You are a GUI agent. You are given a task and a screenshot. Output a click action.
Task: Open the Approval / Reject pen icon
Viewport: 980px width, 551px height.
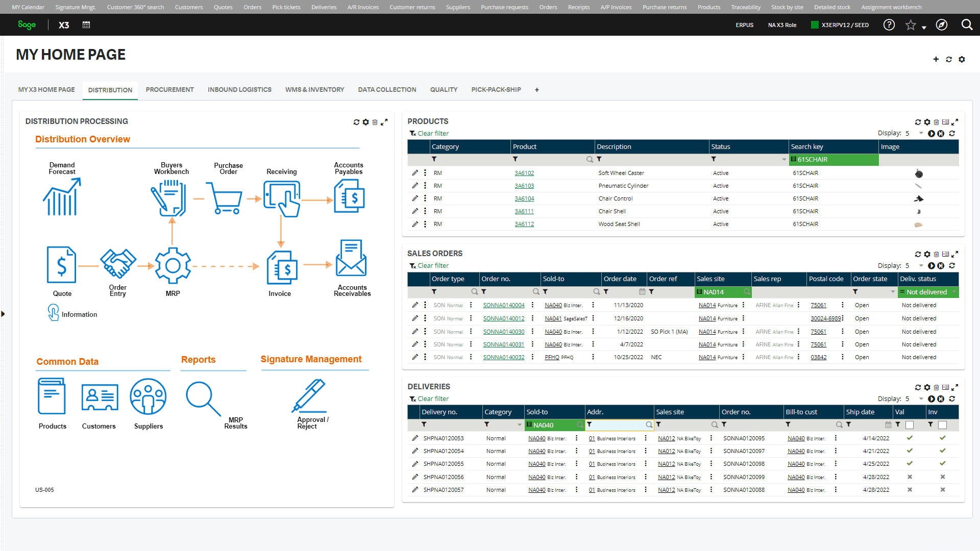click(310, 395)
